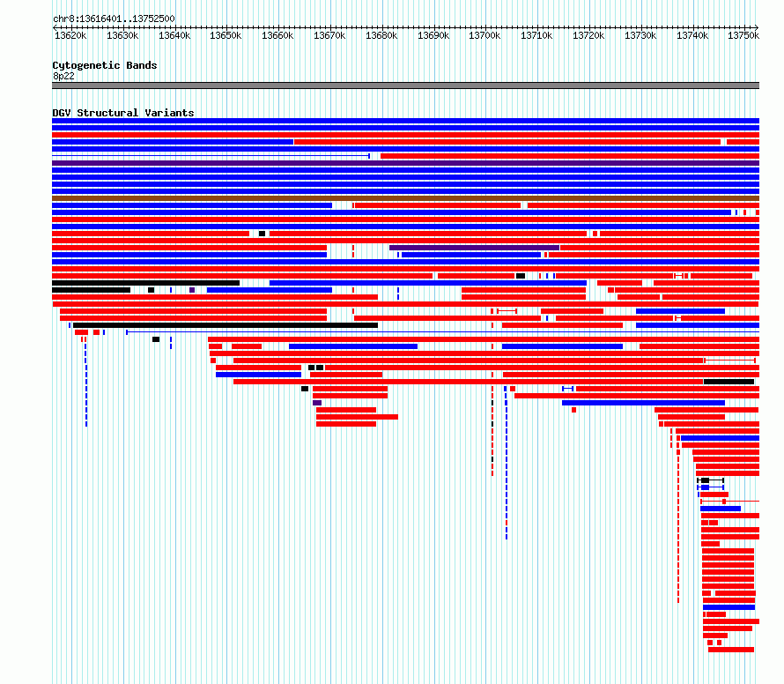Select the gray 8p22 cytogenetic band bar

point(405,85)
